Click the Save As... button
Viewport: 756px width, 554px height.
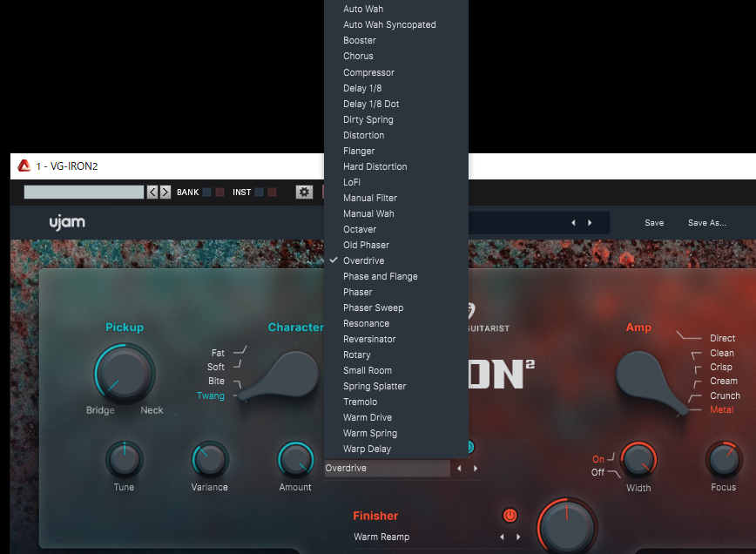click(707, 223)
